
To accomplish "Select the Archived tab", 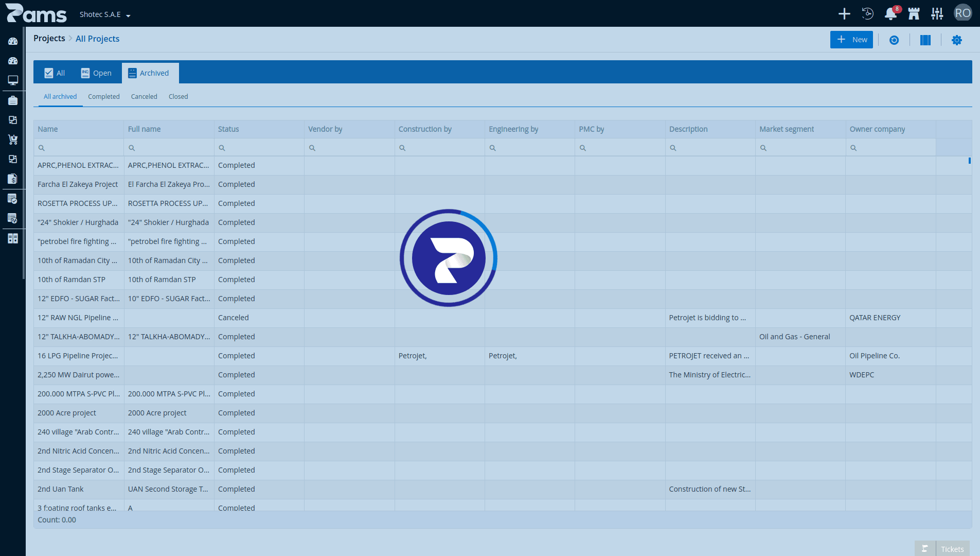I will [150, 73].
